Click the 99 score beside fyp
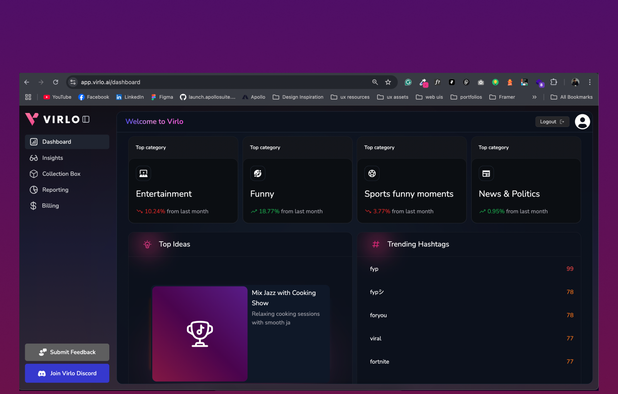This screenshot has height=394, width=618. coord(570,269)
